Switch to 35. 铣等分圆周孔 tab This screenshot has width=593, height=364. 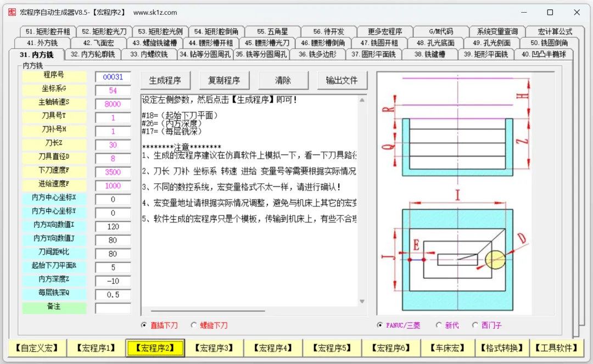point(261,54)
